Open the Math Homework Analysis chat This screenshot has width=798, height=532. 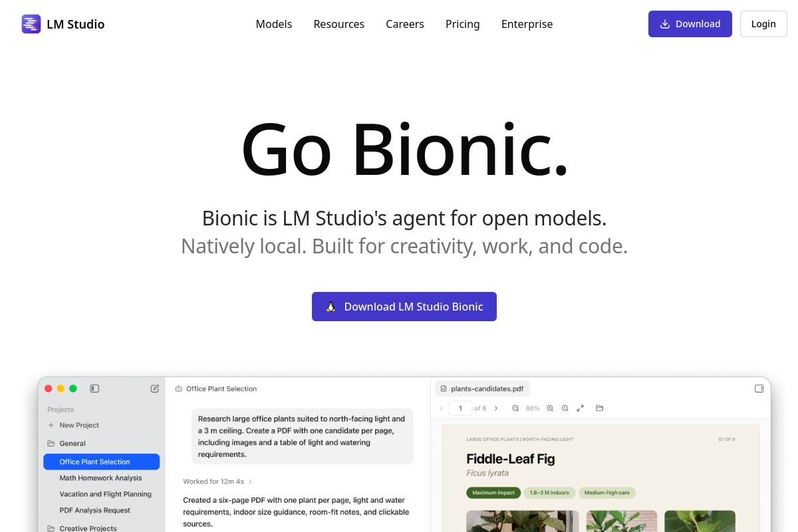(x=101, y=478)
